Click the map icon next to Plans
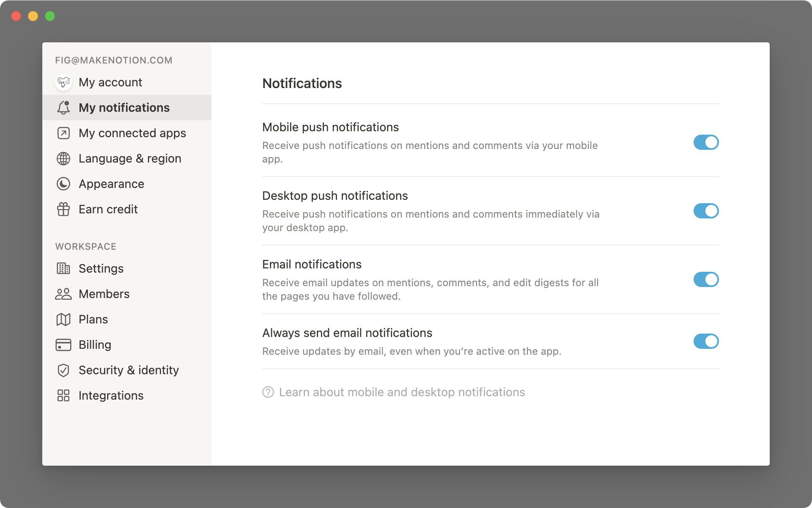812x508 pixels. (63, 319)
